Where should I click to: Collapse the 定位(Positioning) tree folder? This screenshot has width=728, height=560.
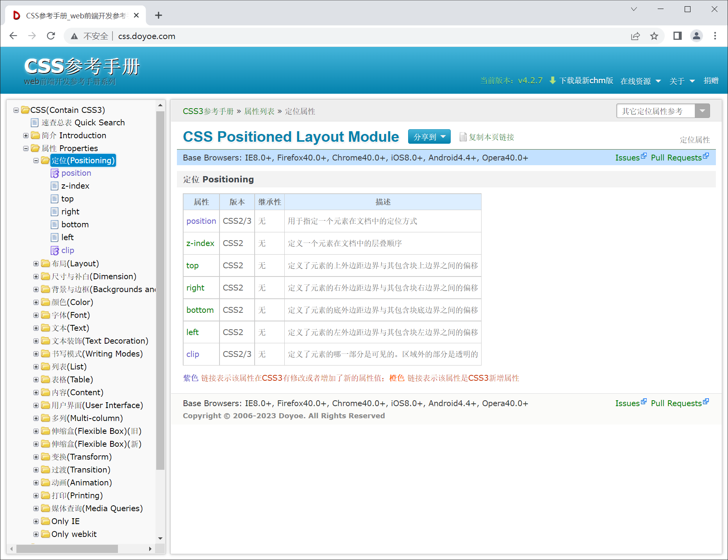tap(36, 161)
